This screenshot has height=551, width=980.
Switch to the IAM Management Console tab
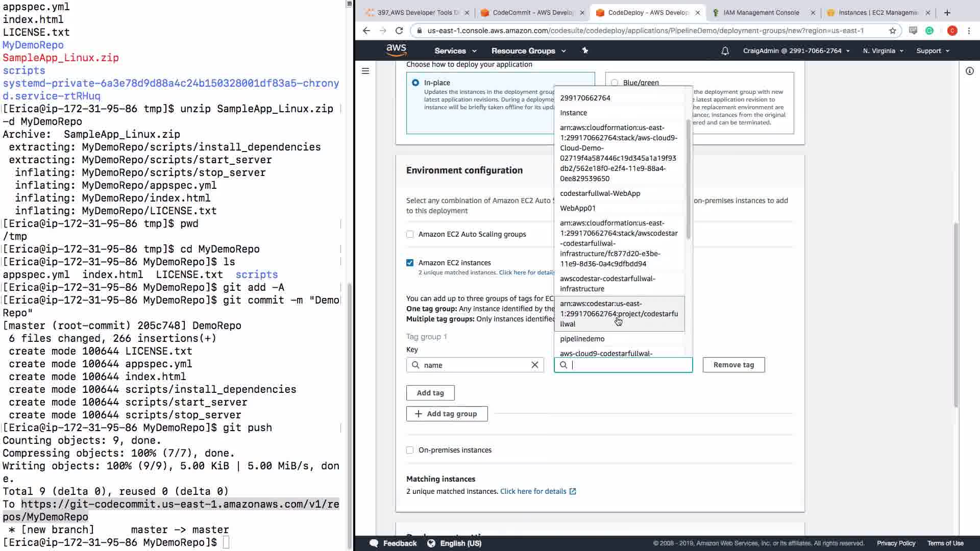761,13
